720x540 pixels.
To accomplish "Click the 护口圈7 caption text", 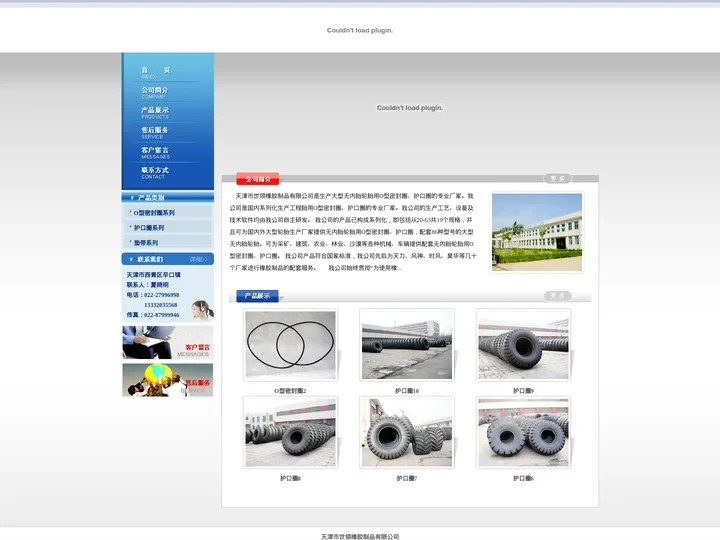I will pyautogui.click(x=407, y=478).
